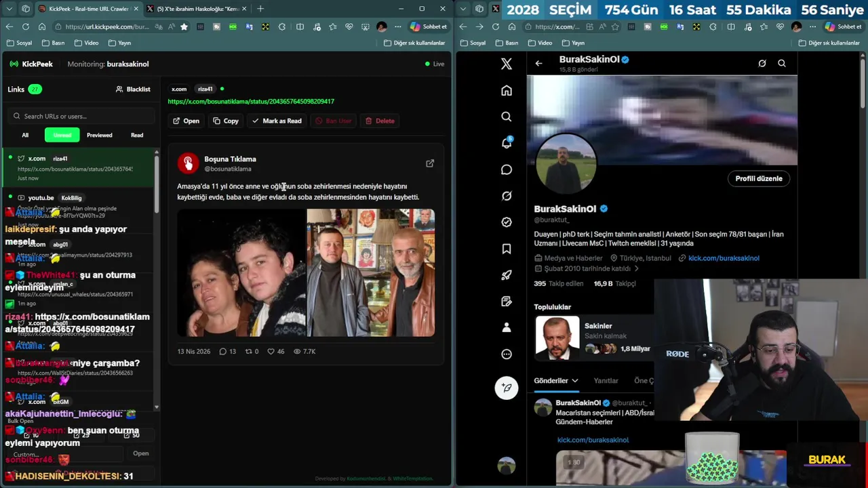Select the Unread filter tab
The width and height of the screenshot is (868, 488).
pyautogui.click(x=62, y=135)
